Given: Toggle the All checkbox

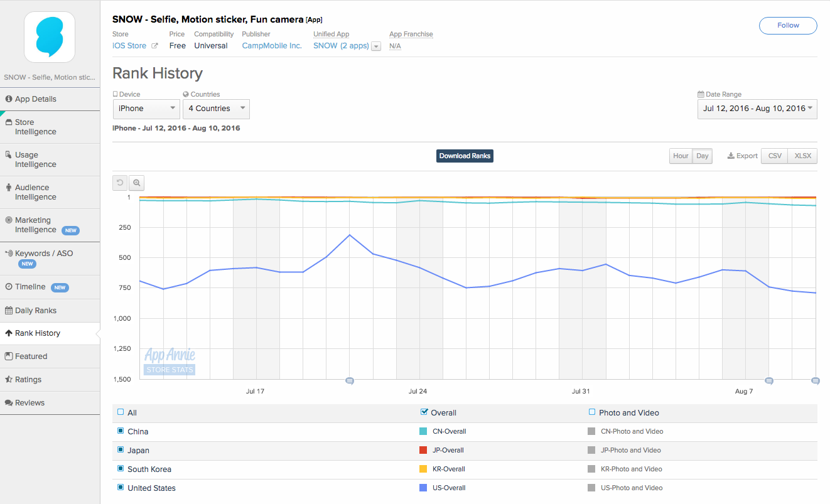Looking at the screenshot, I should (121, 412).
